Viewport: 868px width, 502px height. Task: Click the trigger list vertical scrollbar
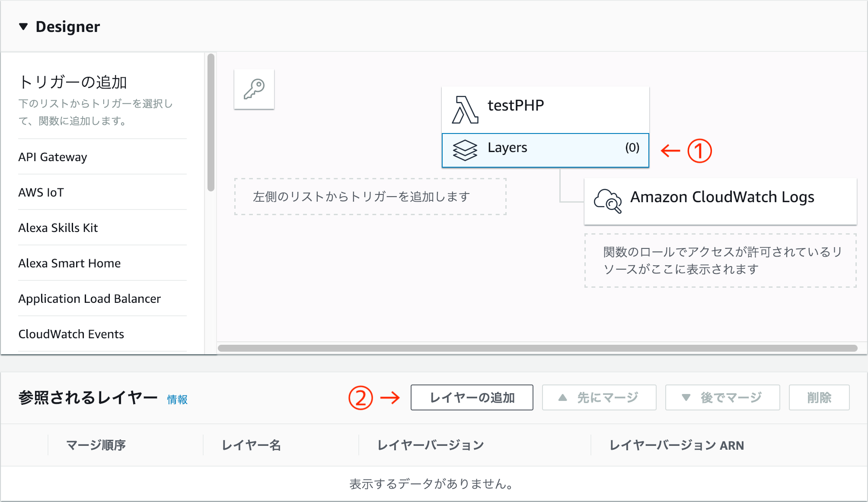pyautogui.click(x=211, y=123)
